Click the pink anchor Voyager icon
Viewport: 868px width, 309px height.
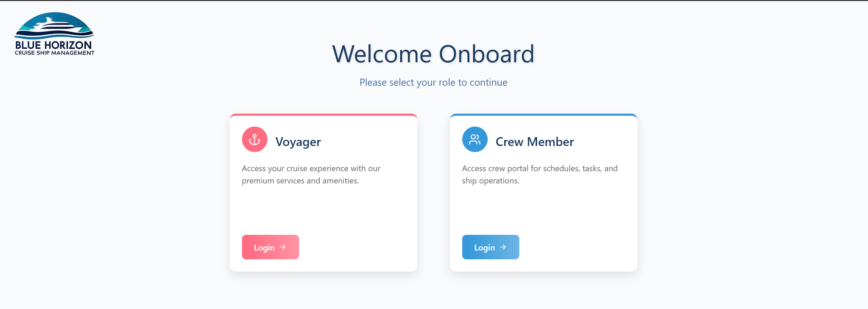coord(255,139)
